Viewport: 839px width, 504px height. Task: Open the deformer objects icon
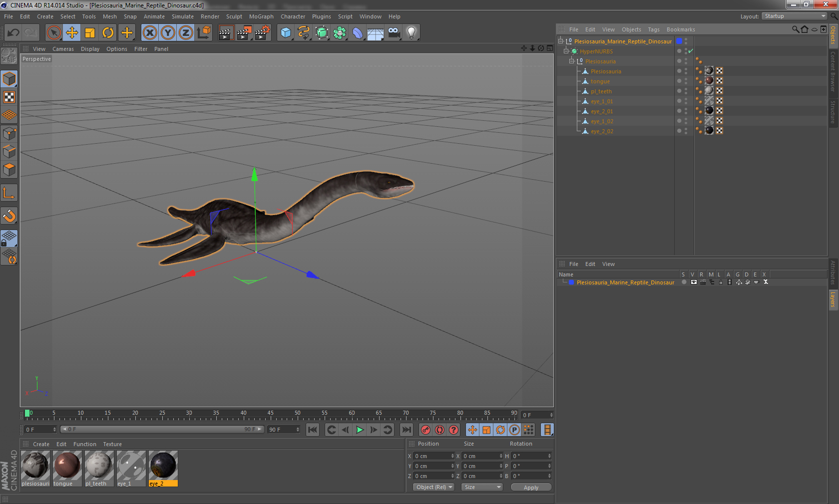point(358,33)
